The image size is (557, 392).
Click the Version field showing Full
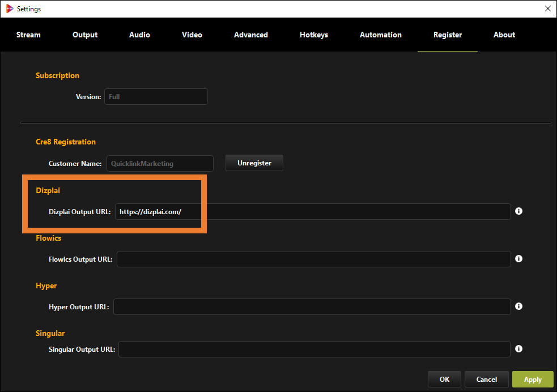[x=156, y=96]
